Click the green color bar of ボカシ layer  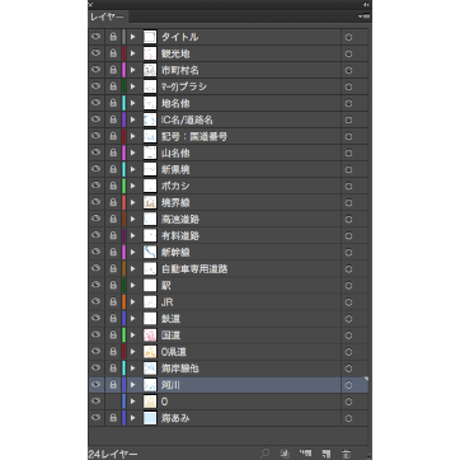point(124,186)
